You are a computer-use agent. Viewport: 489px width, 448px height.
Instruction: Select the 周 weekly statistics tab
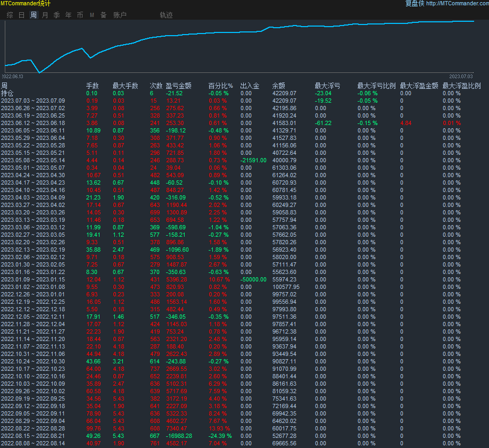click(34, 15)
